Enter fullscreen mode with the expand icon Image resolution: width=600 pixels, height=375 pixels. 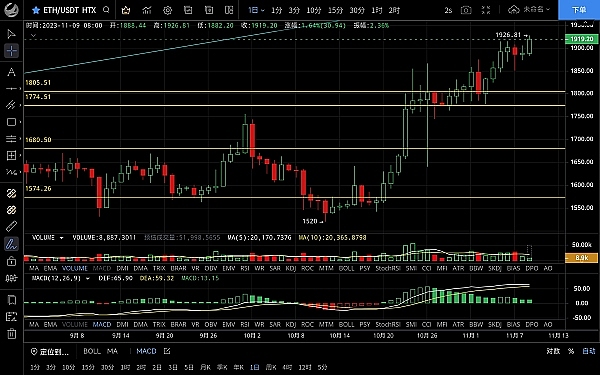click(x=486, y=10)
